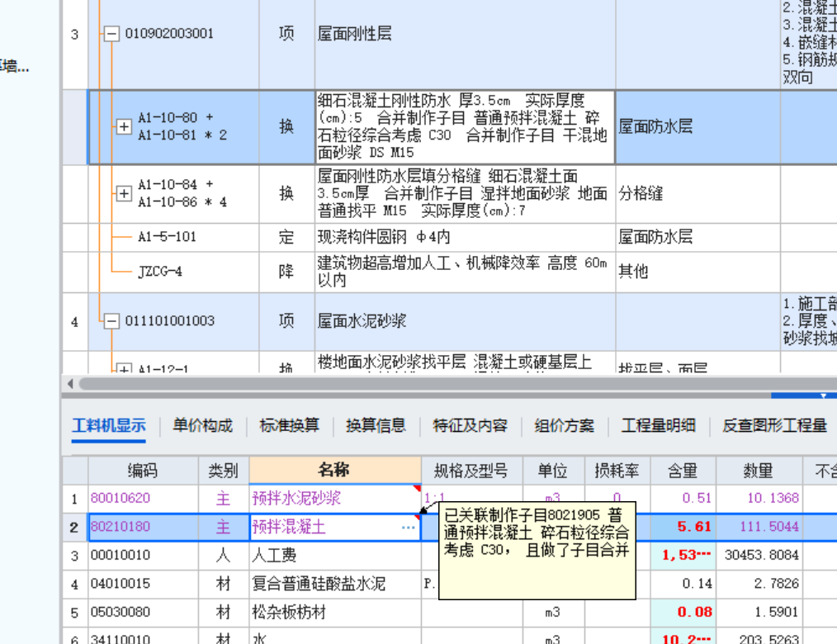Collapse the 011101001003 屋面水泥砂浆 item
The width and height of the screenshot is (837, 644).
[111, 320]
